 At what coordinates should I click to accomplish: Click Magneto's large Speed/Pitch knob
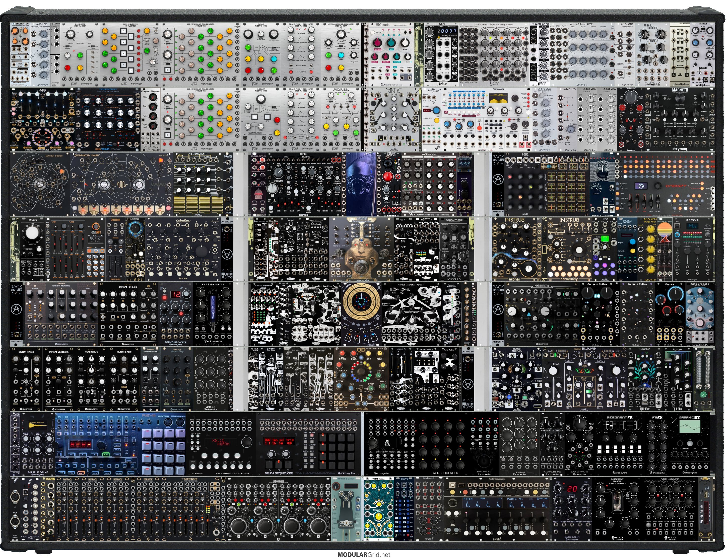680,98
